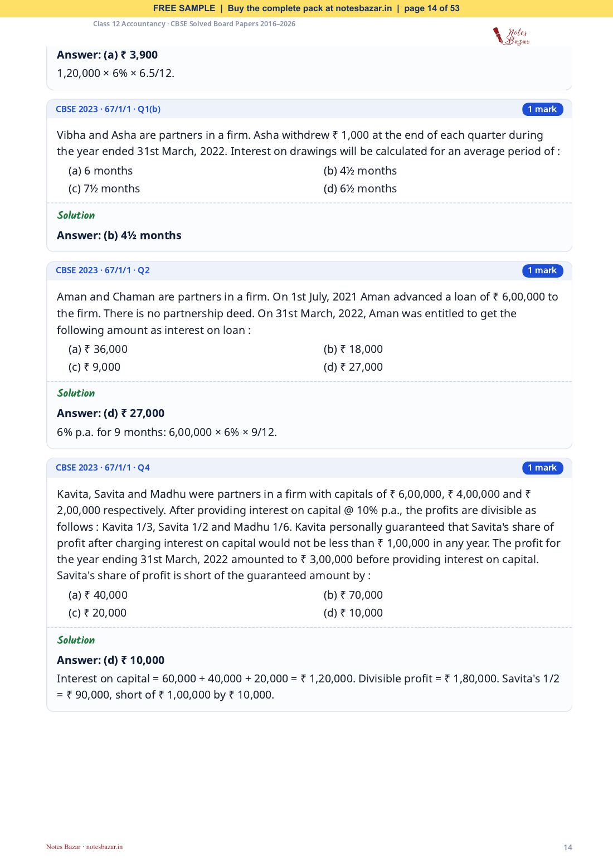Click the 1 mark badge for Q2
Image resolution: width=613 pixels, height=868 pixels.
(542, 270)
